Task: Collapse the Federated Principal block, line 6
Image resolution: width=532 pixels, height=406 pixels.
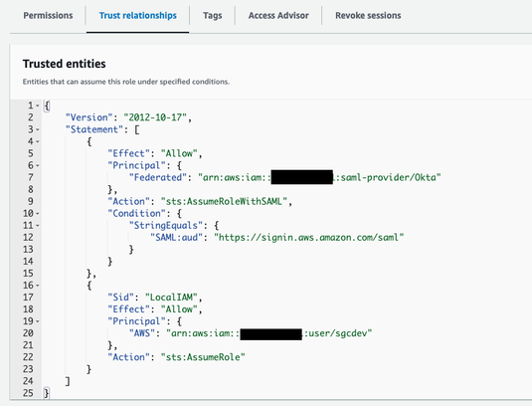Action: tap(38, 165)
